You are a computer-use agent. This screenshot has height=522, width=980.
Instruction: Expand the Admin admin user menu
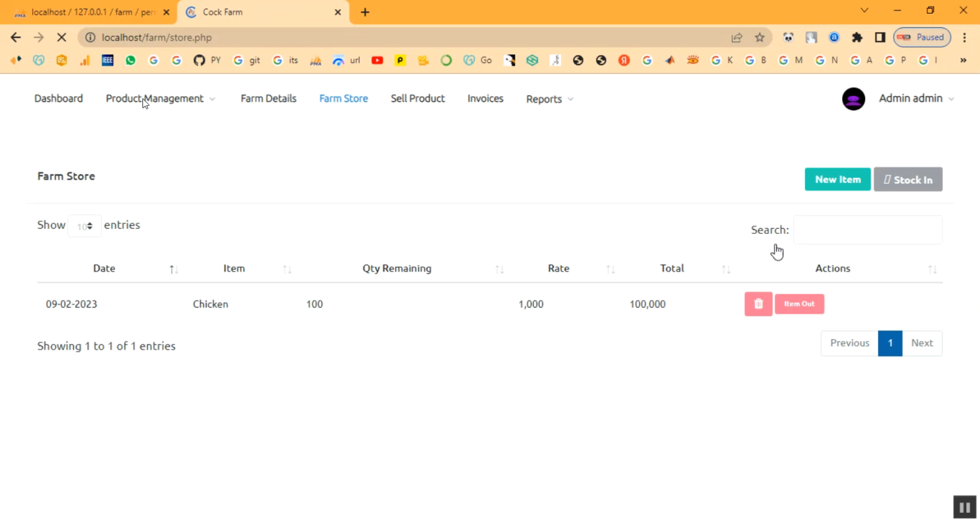916,99
